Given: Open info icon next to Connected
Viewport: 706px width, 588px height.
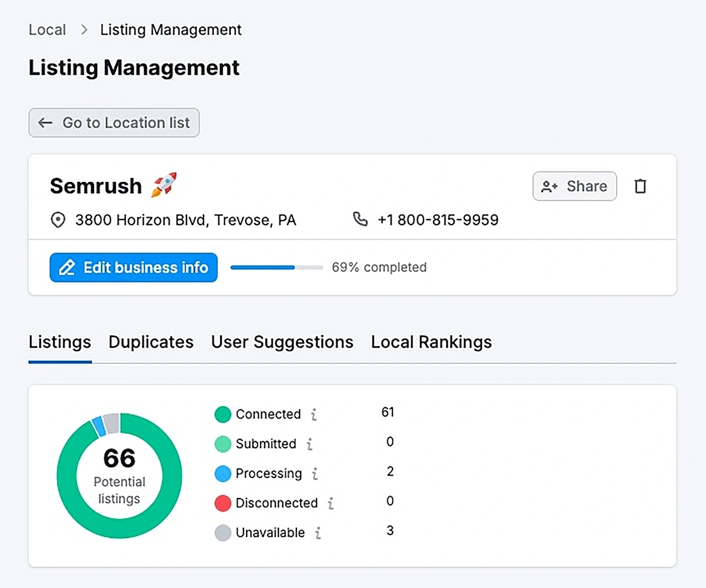Looking at the screenshot, I should pyautogui.click(x=314, y=415).
